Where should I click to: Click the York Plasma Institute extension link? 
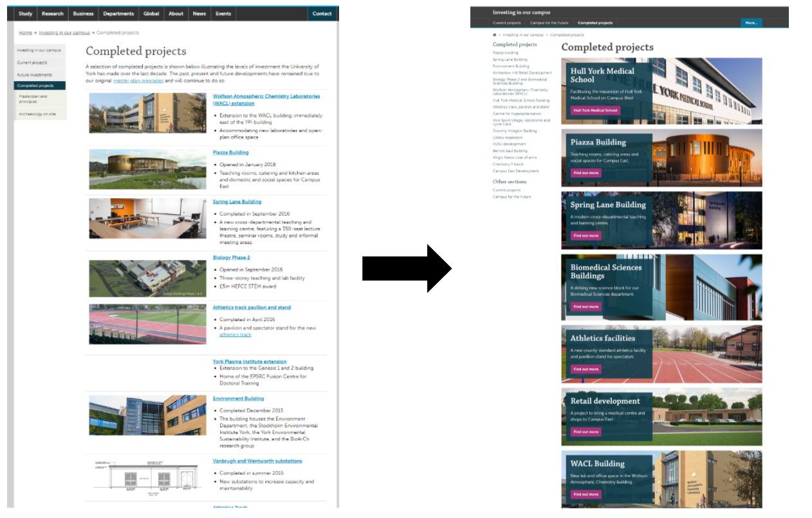pyautogui.click(x=250, y=362)
